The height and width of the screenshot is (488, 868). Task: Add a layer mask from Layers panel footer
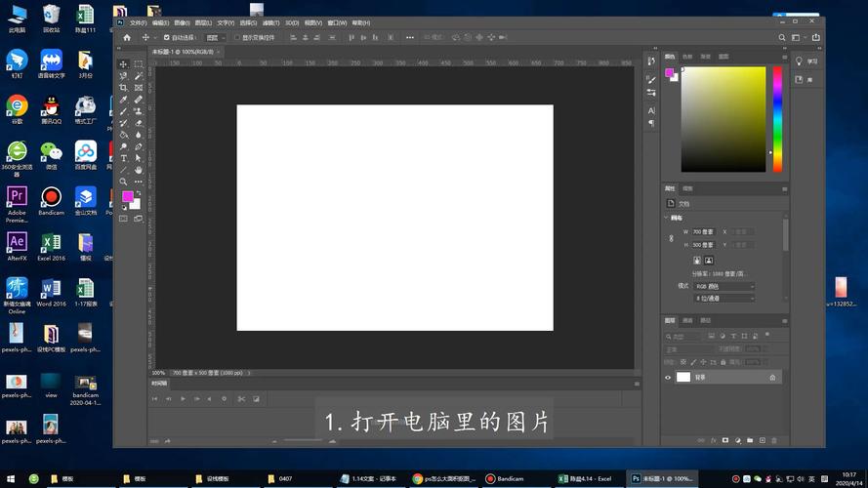point(725,440)
